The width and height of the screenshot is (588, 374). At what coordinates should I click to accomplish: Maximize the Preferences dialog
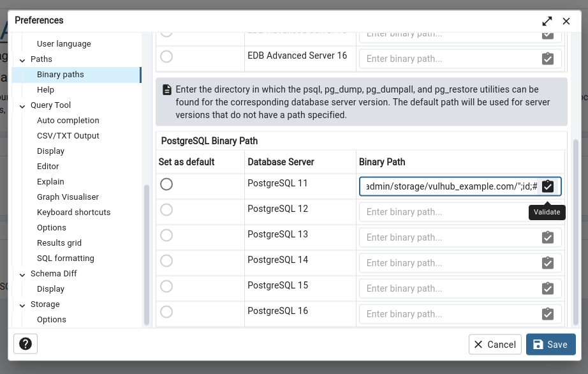click(547, 22)
